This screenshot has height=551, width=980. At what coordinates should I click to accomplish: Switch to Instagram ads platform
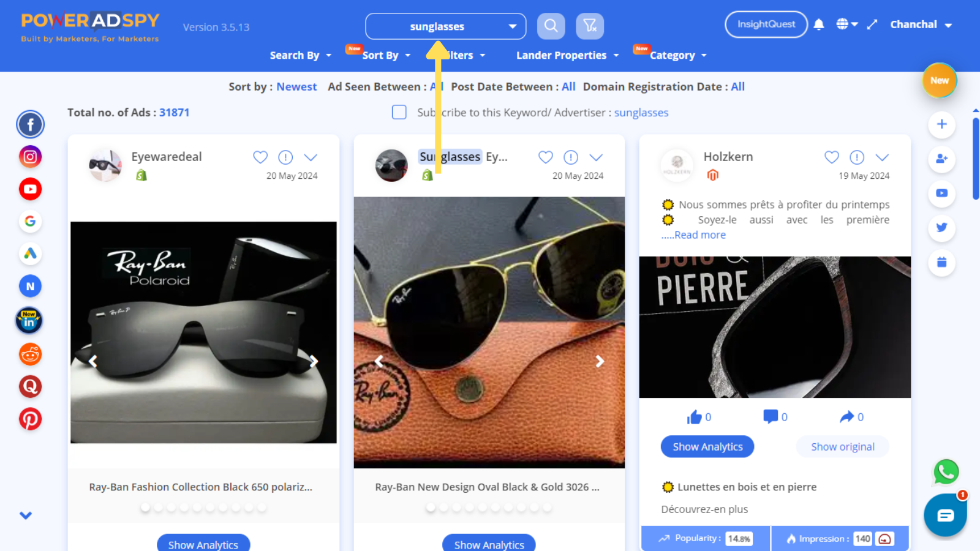(30, 157)
